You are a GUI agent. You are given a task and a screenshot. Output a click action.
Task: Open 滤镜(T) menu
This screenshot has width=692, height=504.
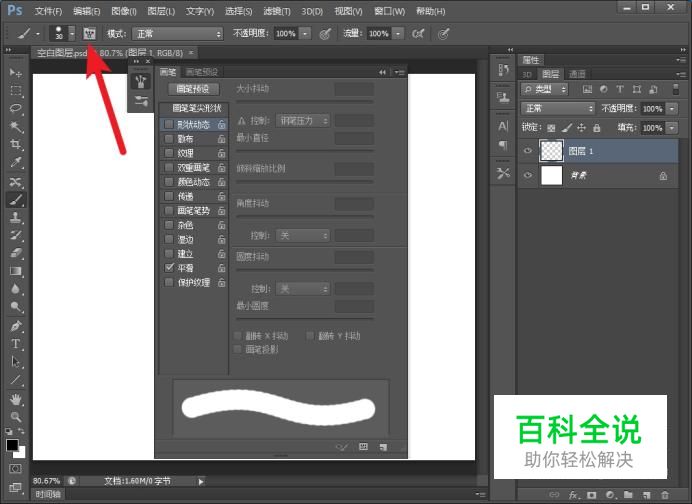[x=277, y=11]
